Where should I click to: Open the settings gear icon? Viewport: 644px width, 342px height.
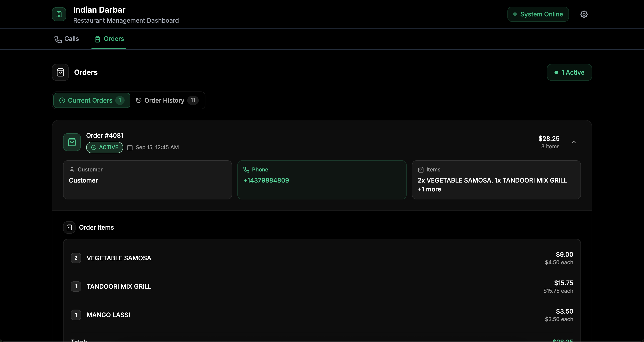point(584,14)
